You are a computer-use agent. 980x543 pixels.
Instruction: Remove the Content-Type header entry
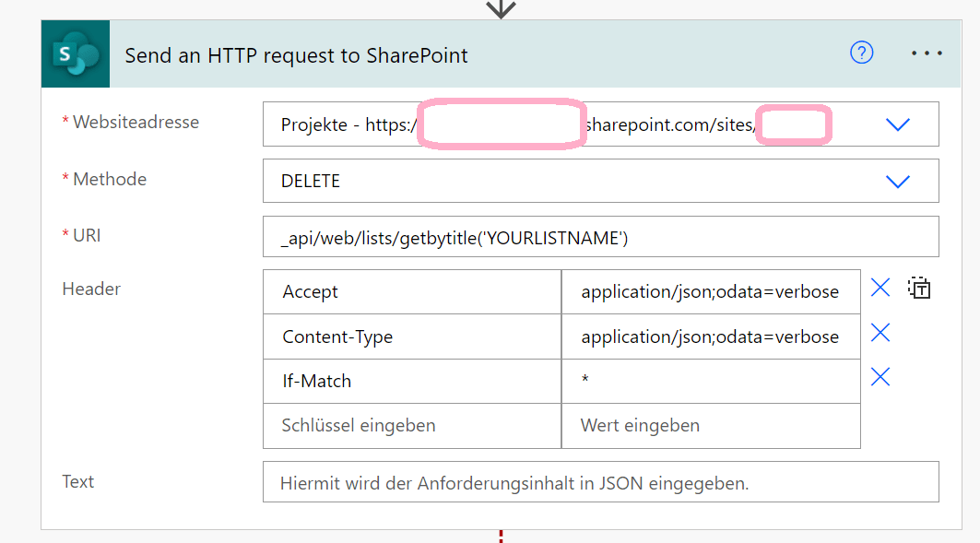880,333
